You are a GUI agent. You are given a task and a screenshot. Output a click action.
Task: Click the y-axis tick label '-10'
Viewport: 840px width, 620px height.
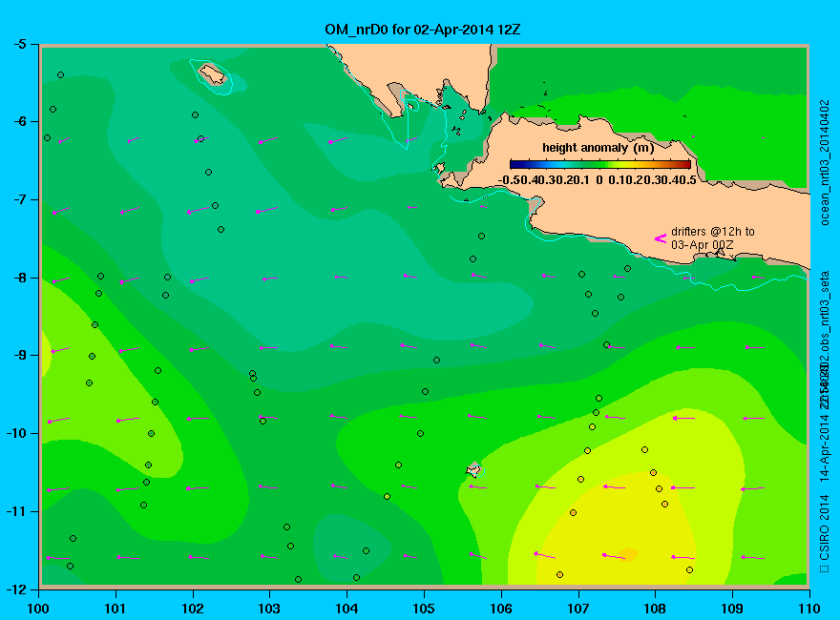(x=17, y=433)
